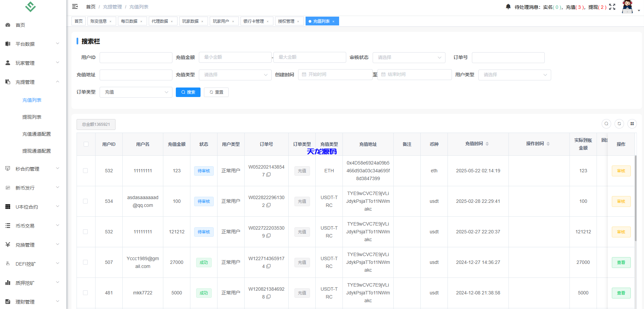Open the 审核状态 dropdown
Screen dimensions: 644x309
pyautogui.click(x=409, y=57)
